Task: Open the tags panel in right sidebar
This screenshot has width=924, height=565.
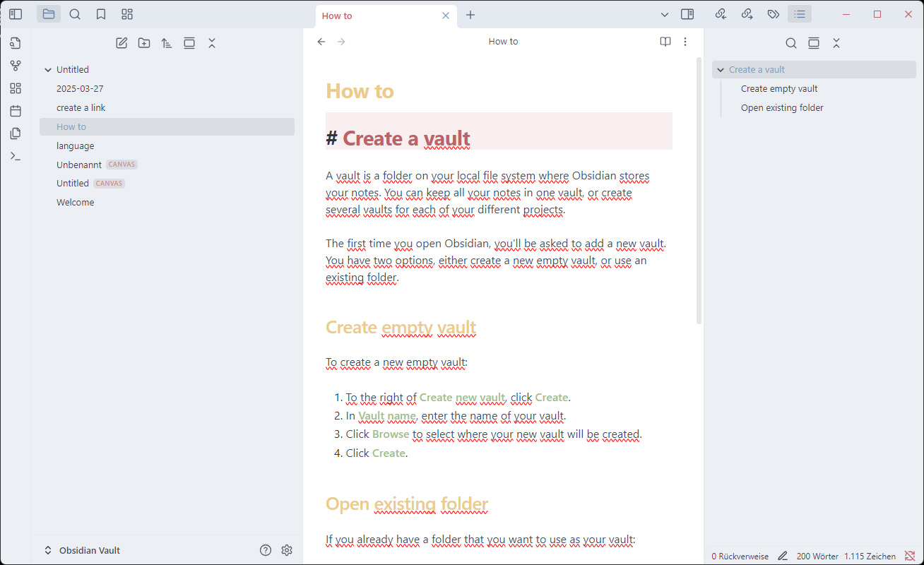Action: tap(774, 14)
